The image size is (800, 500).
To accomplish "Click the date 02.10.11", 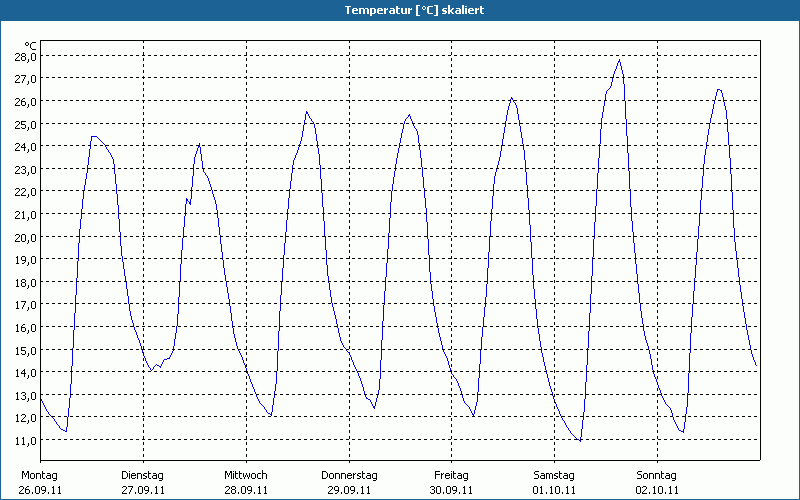I will tap(657, 490).
